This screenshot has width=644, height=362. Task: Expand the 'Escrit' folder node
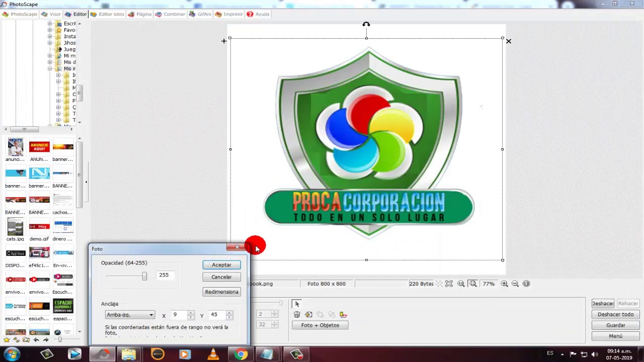tap(50, 24)
